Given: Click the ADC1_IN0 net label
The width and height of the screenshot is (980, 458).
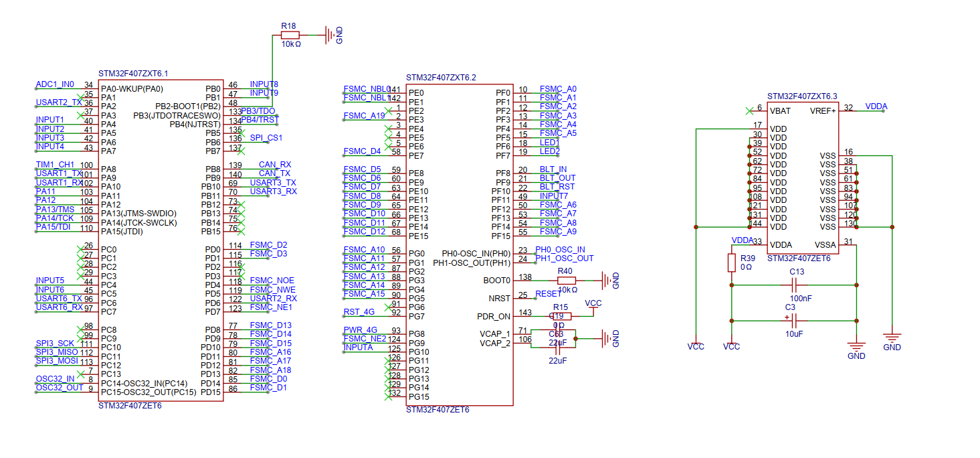Looking at the screenshot, I should (55, 84).
